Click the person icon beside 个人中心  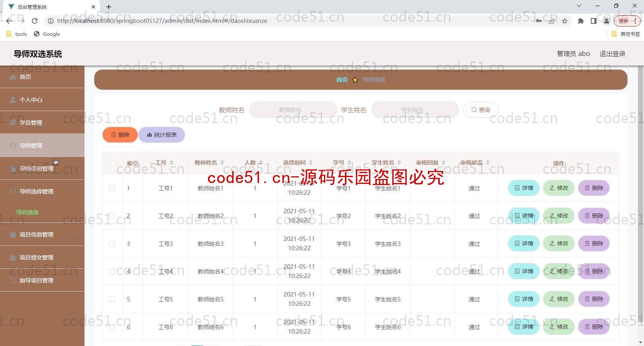coord(13,100)
